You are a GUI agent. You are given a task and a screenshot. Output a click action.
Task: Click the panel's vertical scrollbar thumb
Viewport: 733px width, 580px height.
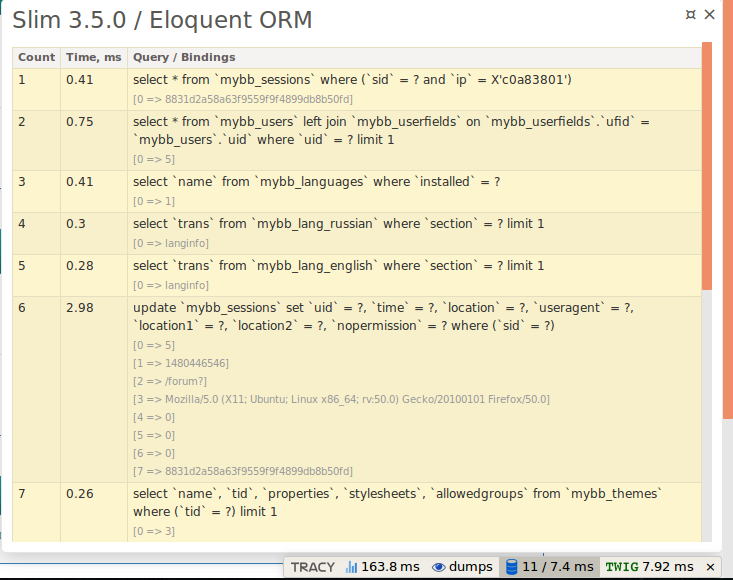pyautogui.click(x=707, y=166)
